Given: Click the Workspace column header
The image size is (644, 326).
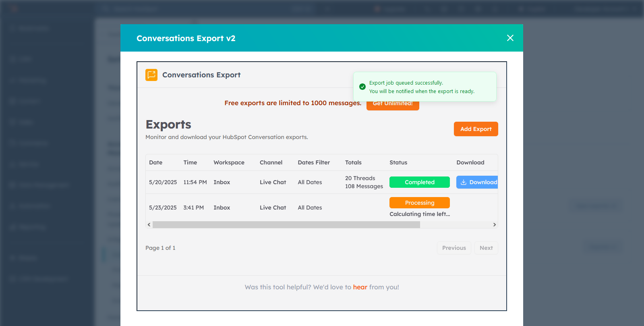Looking at the screenshot, I should pyautogui.click(x=229, y=162).
